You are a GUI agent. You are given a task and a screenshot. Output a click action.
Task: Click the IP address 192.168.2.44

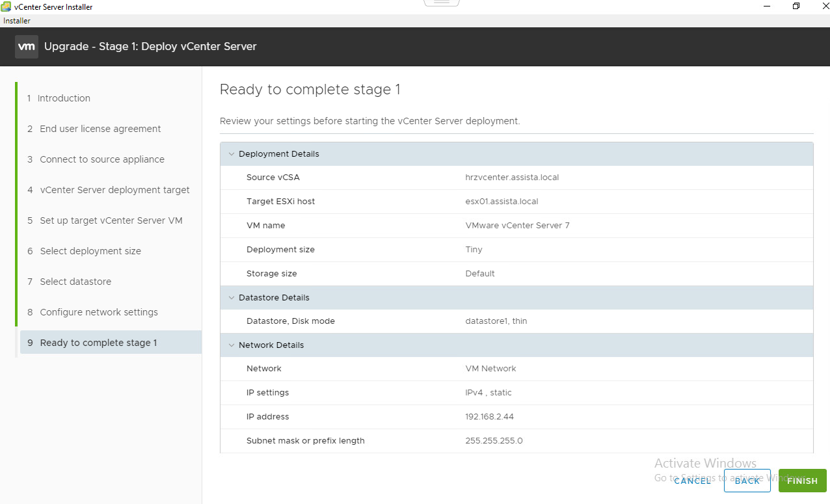[x=489, y=417]
